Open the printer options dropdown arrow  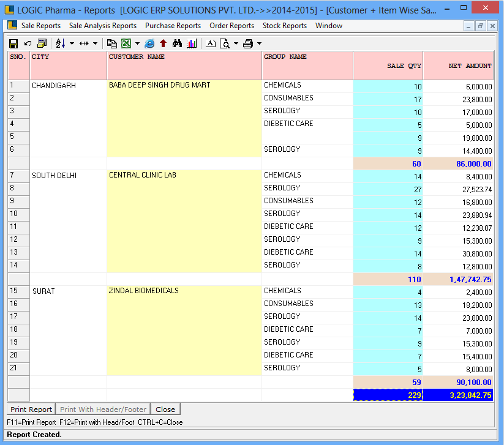(x=260, y=43)
